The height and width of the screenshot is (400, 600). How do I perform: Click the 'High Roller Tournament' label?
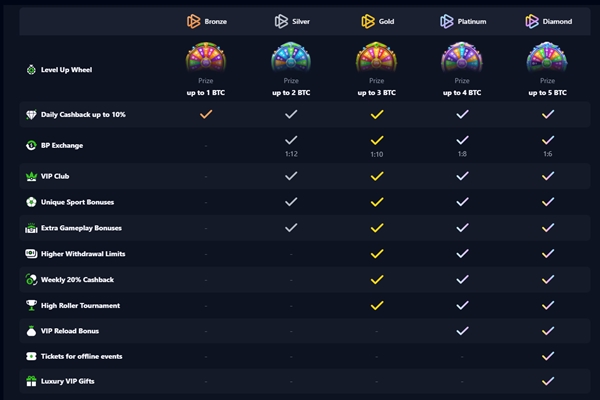pos(80,305)
